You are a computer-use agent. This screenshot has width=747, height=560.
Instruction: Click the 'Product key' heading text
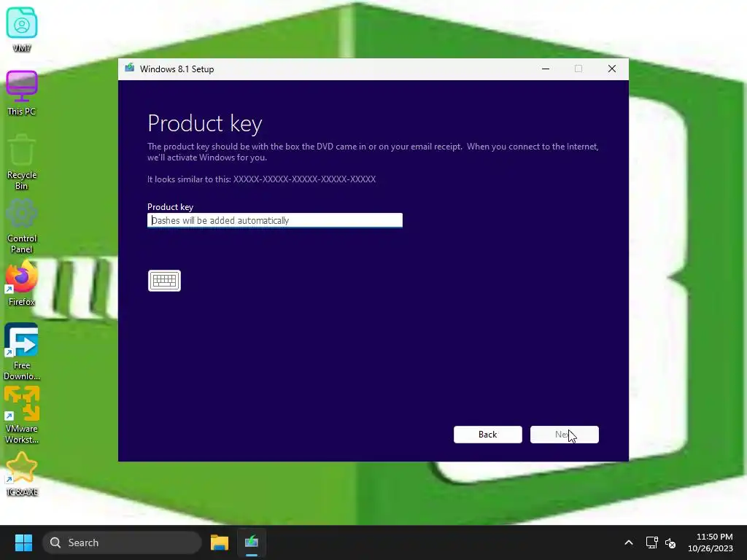(x=205, y=123)
